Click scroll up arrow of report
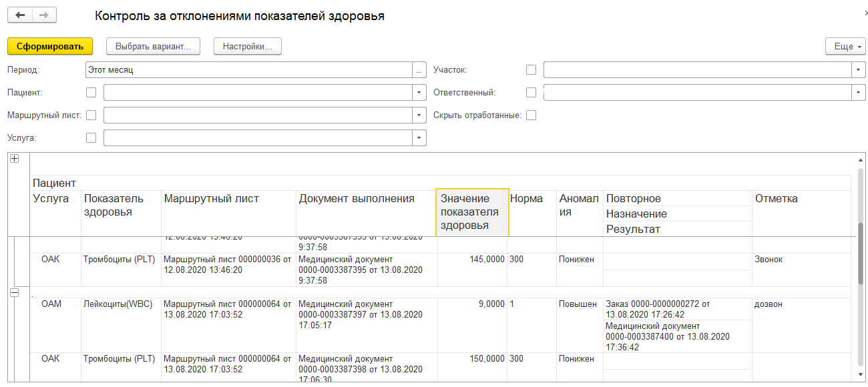The image size is (868, 387). click(861, 161)
